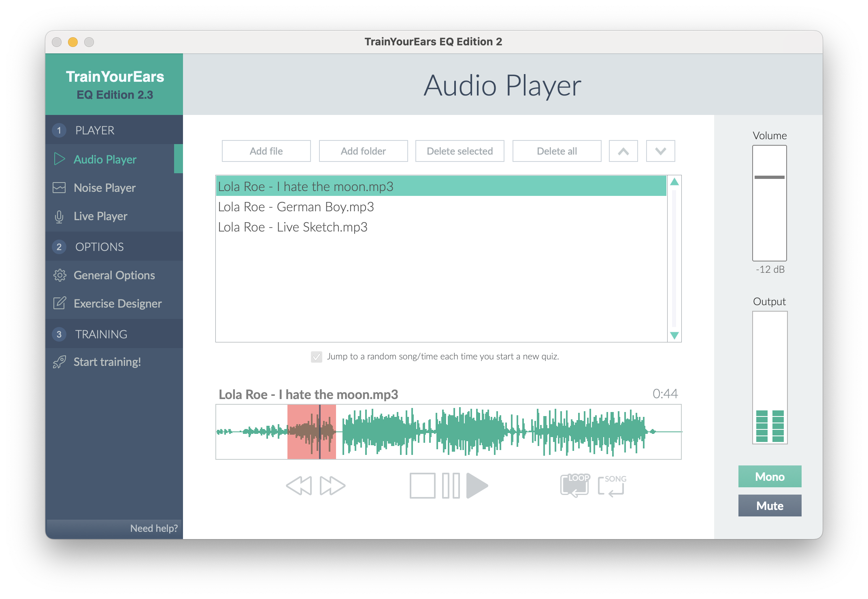Click the Song return icon

tap(610, 485)
